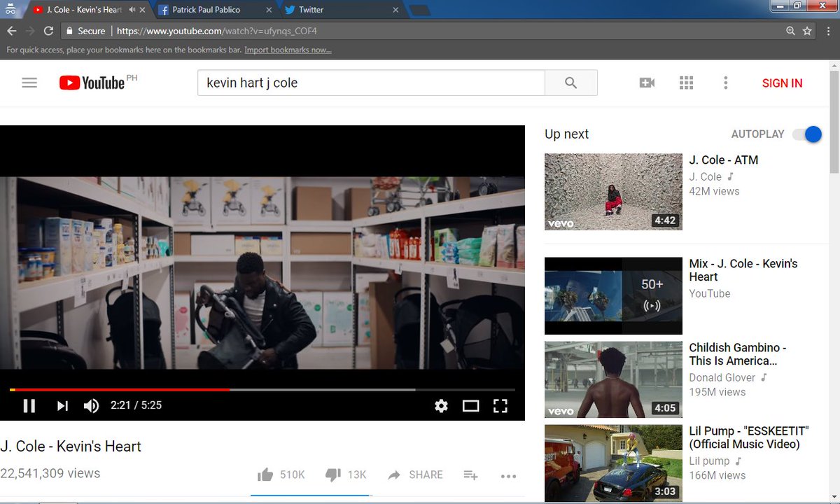Bookmark this page with the star
The width and height of the screenshot is (840, 504).
(x=807, y=31)
